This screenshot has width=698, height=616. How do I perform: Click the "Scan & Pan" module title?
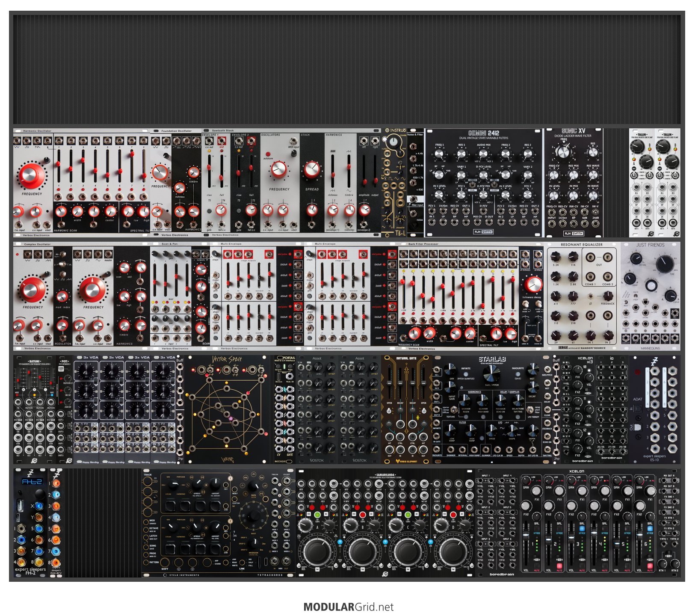coord(169,244)
